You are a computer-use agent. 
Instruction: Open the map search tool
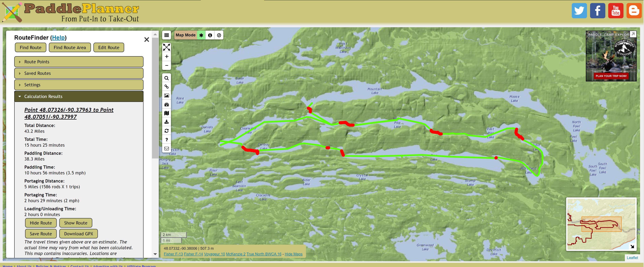(x=167, y=78)
